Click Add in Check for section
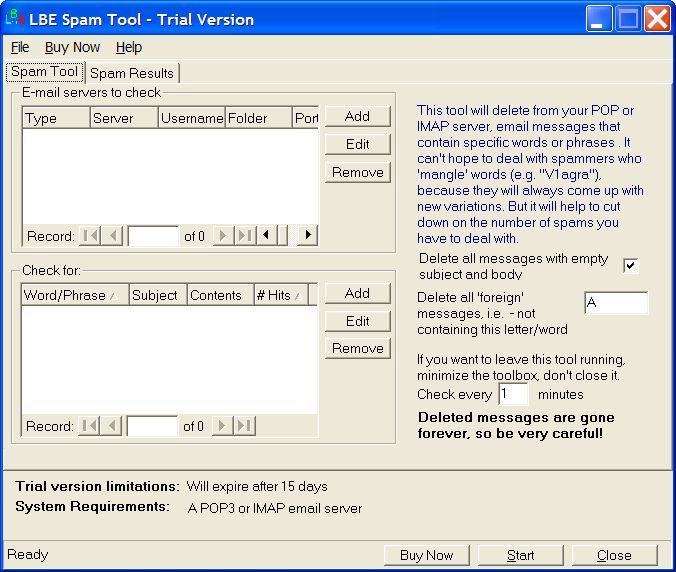The width and height of the screenshot is (676, 572). tap(357, 293)
